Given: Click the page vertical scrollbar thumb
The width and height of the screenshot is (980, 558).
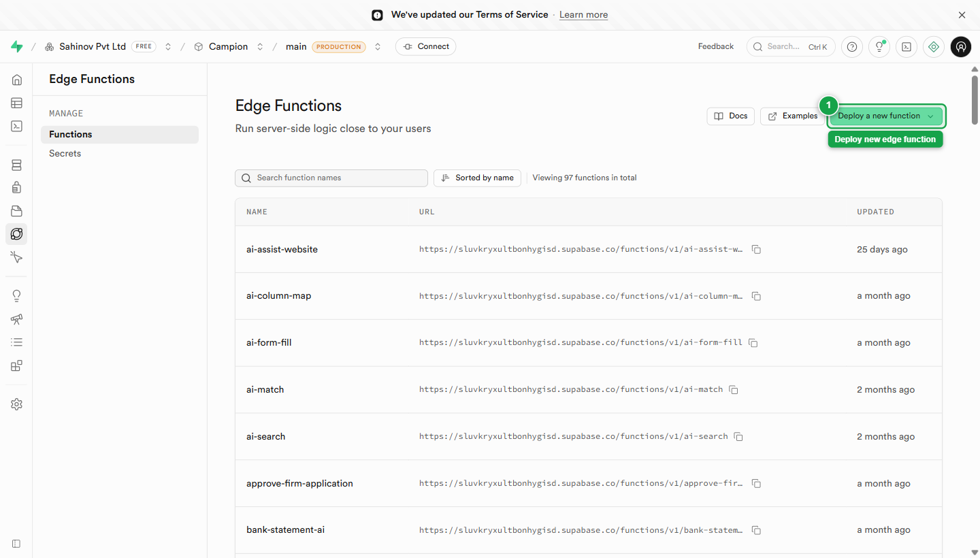Looking at the screenshot, I should [975, 99].
